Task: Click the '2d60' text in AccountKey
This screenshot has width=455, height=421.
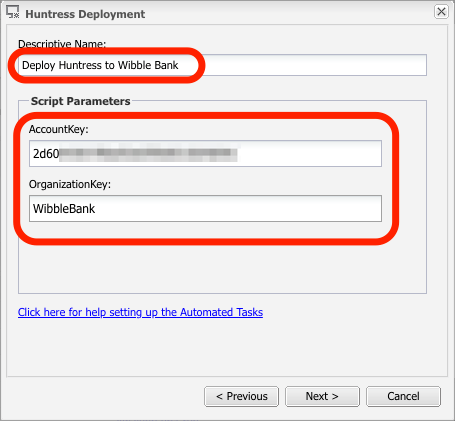Action: (x=46, y=154)
